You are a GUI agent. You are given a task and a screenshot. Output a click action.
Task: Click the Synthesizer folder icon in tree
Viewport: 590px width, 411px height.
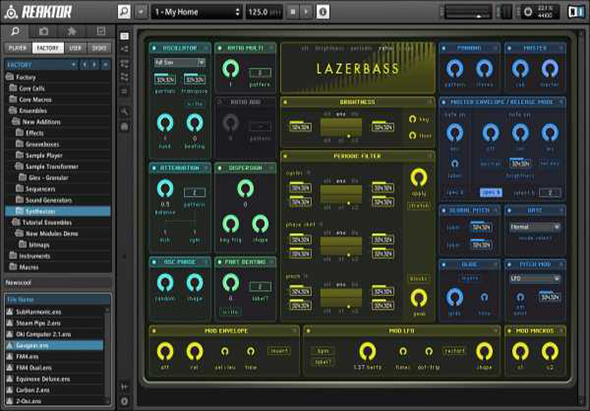(20, 211)
